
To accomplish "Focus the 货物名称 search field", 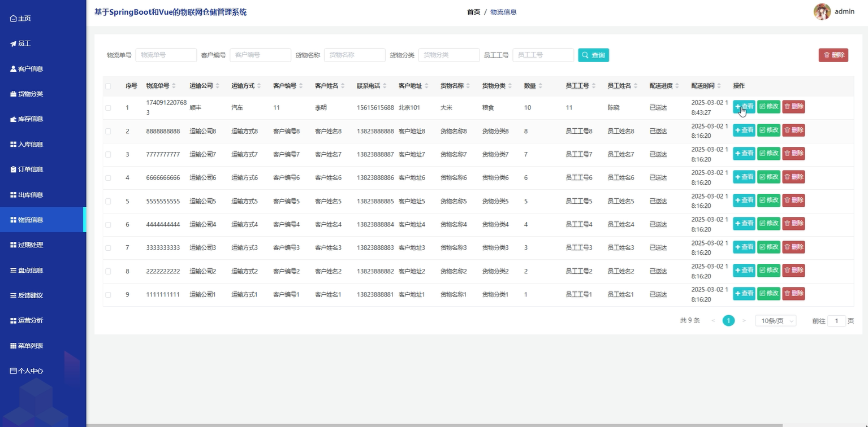I will 355,55.
